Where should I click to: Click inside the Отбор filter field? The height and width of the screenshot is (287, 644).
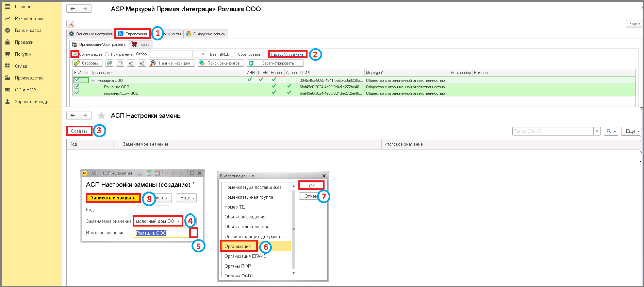click(x=171, y=54)
